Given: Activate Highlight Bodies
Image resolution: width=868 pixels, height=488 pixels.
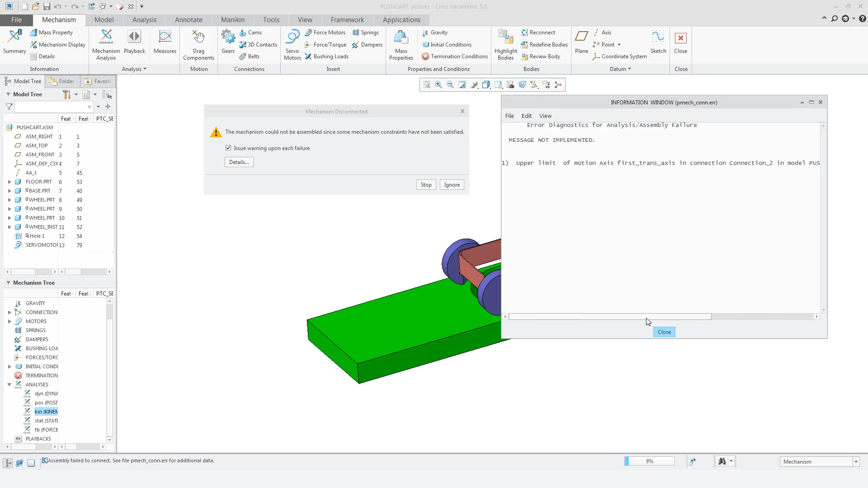Looking at the screenshot, I should 505,45.
